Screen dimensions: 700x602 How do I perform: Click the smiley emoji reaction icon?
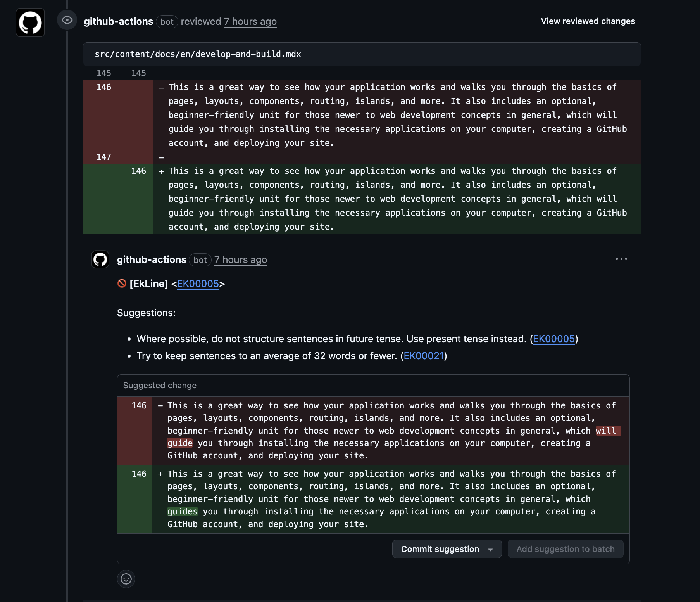click(x=126, y=579)
